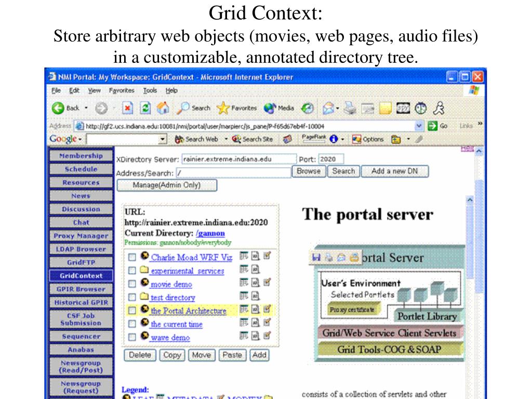The height and width of the screenshot is (399, 532).
Task: Open the /gannon directory link
Action: click(x=210, y=233)
